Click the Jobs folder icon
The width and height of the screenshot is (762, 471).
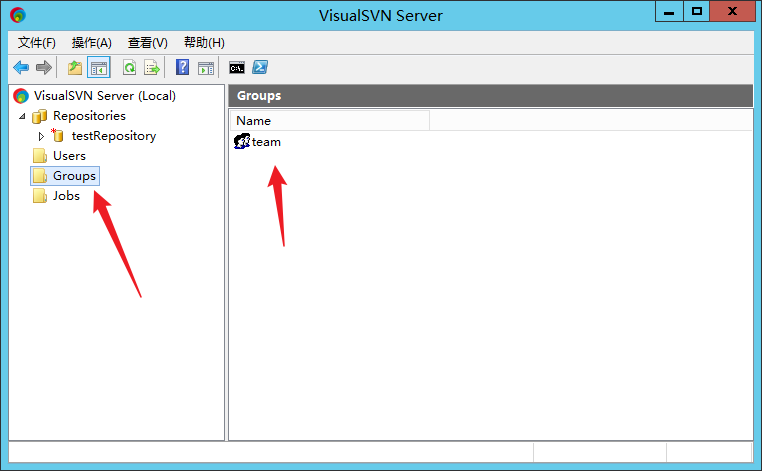click(x=40, y=196)
